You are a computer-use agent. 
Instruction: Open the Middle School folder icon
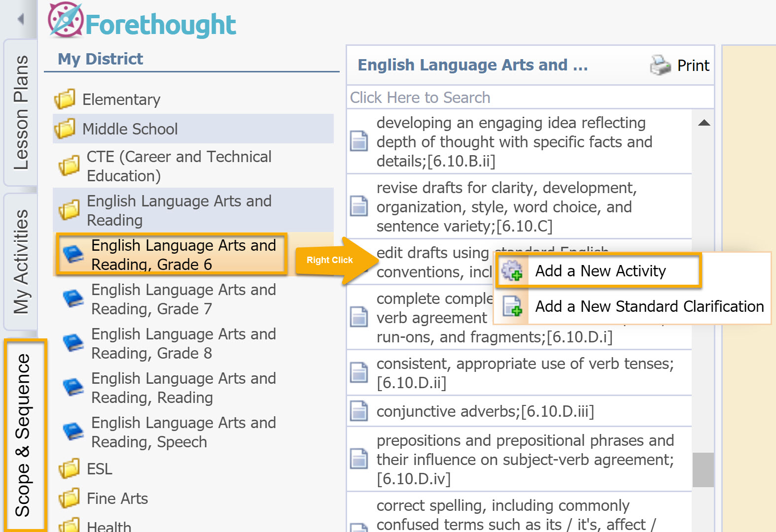[65, 129]
